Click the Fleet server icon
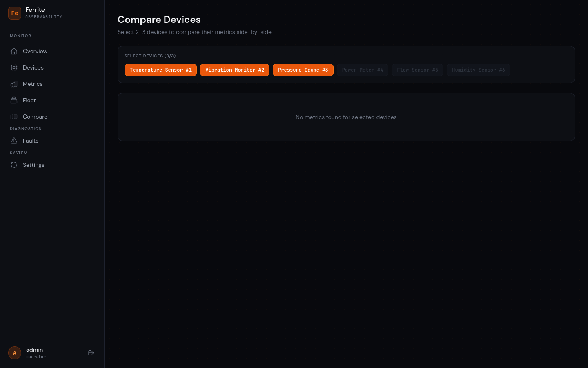 coord(14,100)
